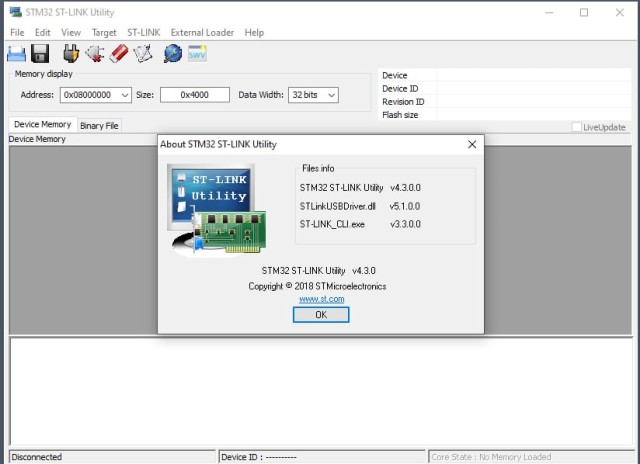Click the globe web update icon
Image resolution: width=640 pixels, height=464 pixels.
[x=173, y=54]
